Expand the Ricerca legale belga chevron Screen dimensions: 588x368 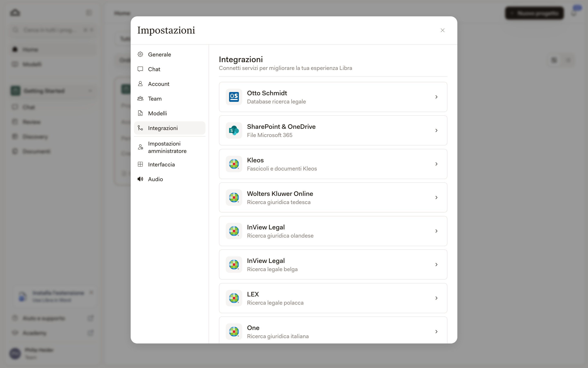(436, 265)
